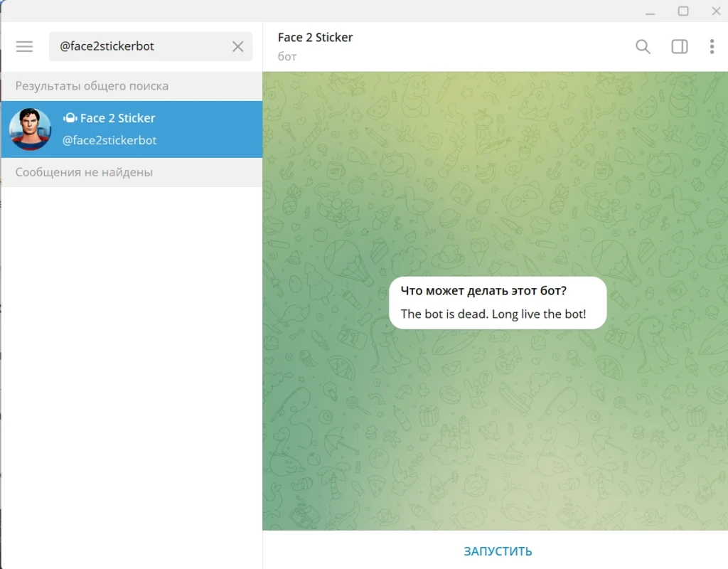Maximize the Telegram window

coord(683,11)
